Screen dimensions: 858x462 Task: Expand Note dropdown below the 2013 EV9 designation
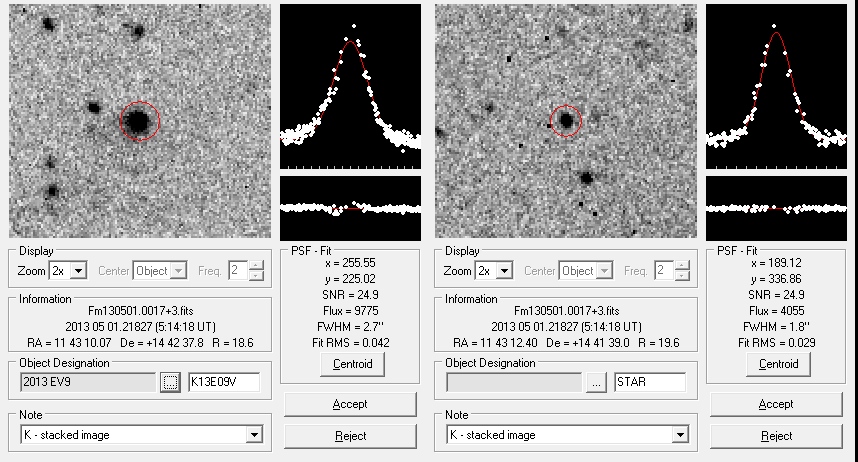click(254, 435)
